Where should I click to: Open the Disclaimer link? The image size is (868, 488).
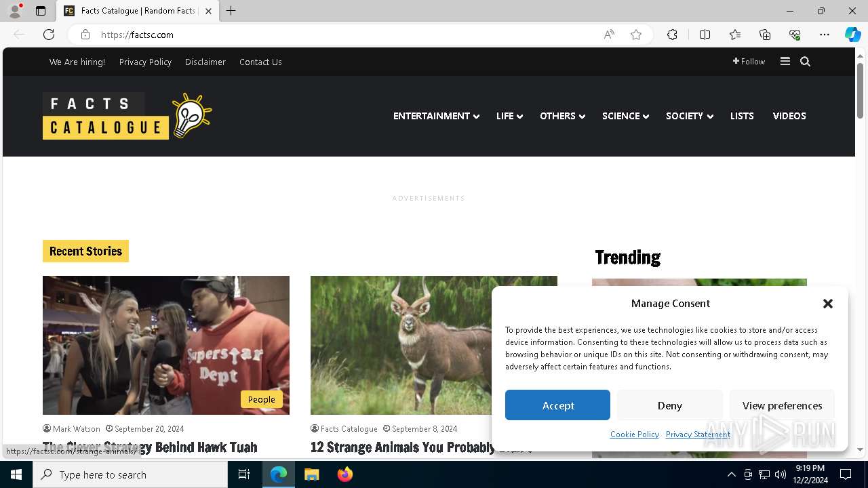205,62
